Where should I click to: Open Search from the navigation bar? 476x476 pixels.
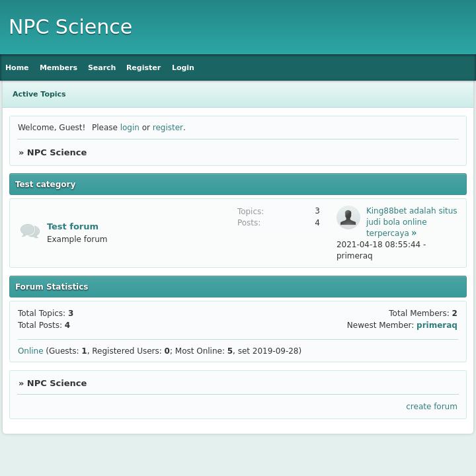[x=102, y=67]
